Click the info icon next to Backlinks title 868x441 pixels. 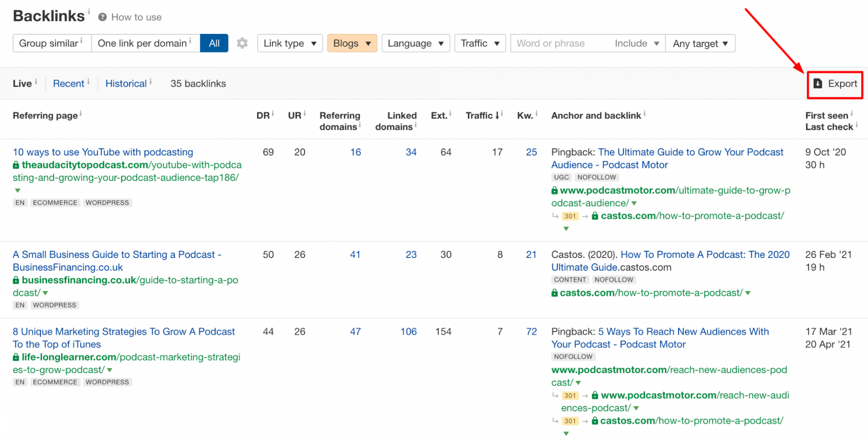[x=89, y=11]
